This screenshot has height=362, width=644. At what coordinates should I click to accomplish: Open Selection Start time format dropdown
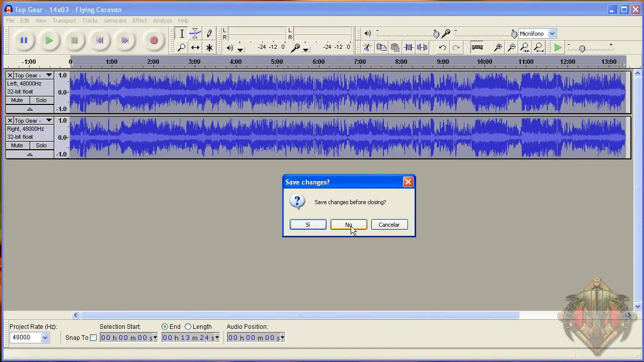click(155, 338)
